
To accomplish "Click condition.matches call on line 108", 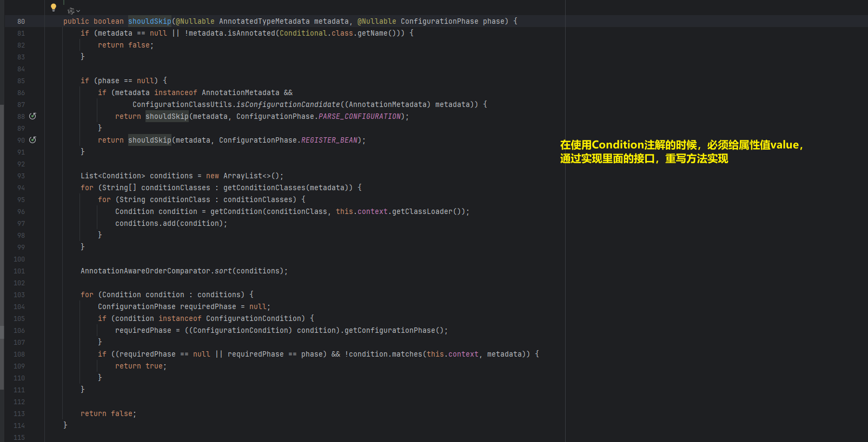I will click(386, 354).
